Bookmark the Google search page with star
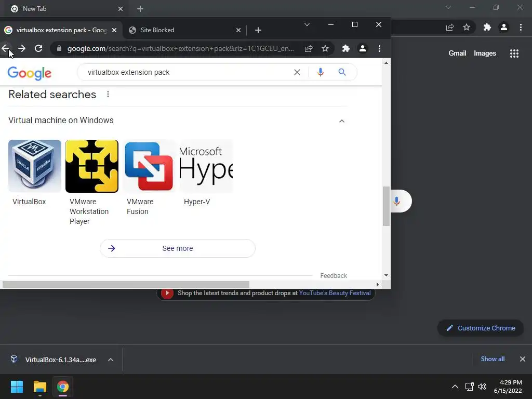 [x=325, y=48]
